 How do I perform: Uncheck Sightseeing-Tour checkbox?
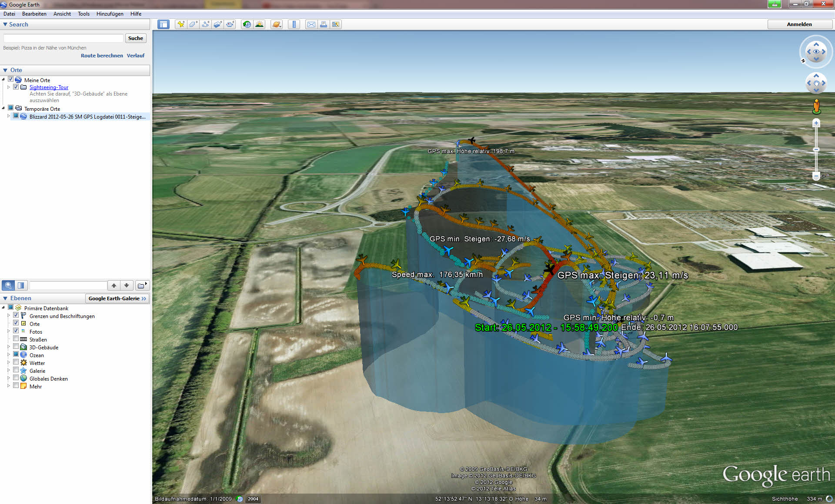16,87
